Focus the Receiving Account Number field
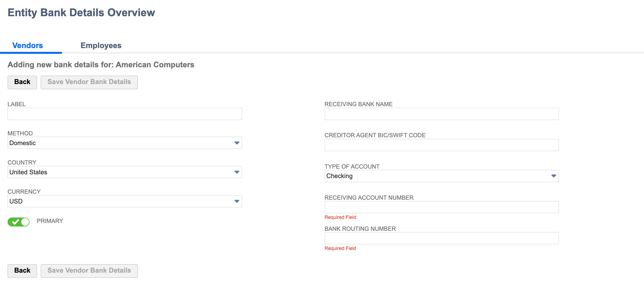Screen dimensions: 644x294 (x=442, y=207)
